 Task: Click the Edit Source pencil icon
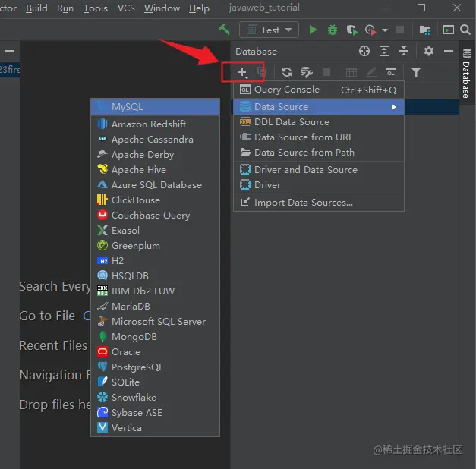371,72
